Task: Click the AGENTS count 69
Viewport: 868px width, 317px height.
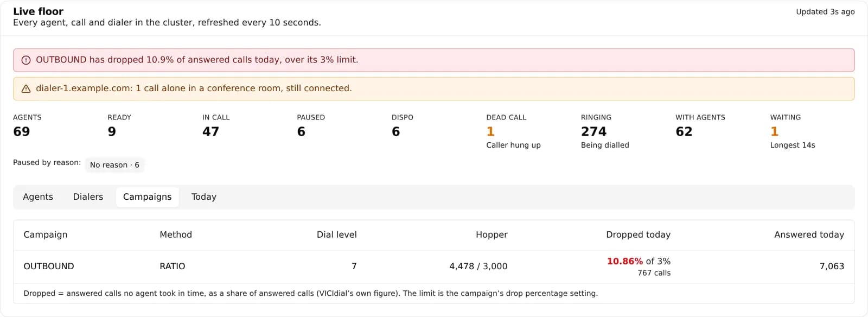Action: (x=22, y=132)
